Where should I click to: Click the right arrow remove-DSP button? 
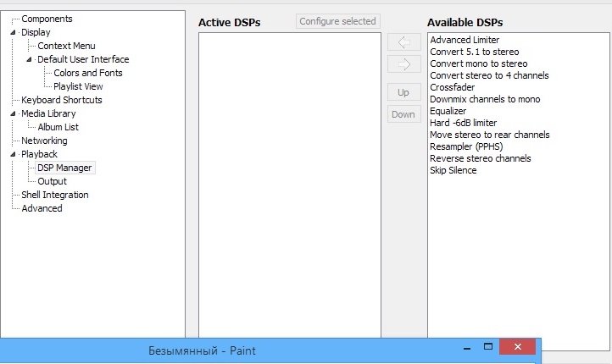tap(403, 63)
